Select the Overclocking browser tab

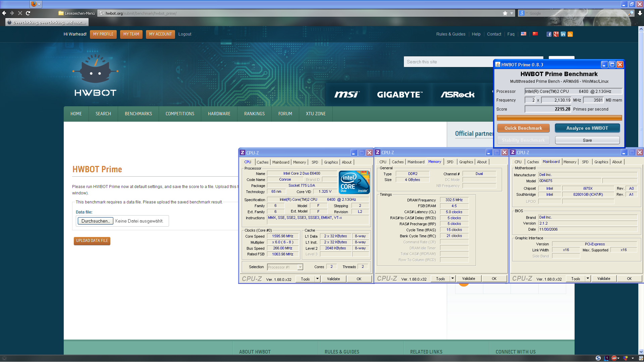pos(47,22)
